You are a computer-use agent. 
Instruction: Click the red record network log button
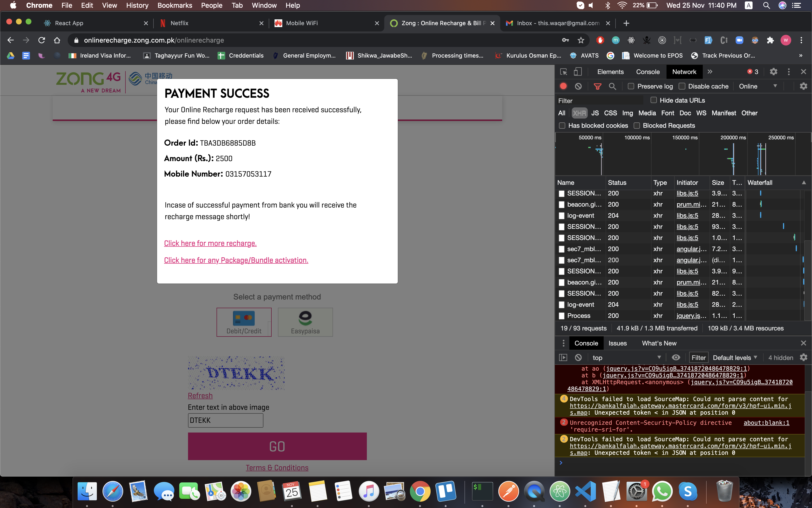tap(563, 86)
